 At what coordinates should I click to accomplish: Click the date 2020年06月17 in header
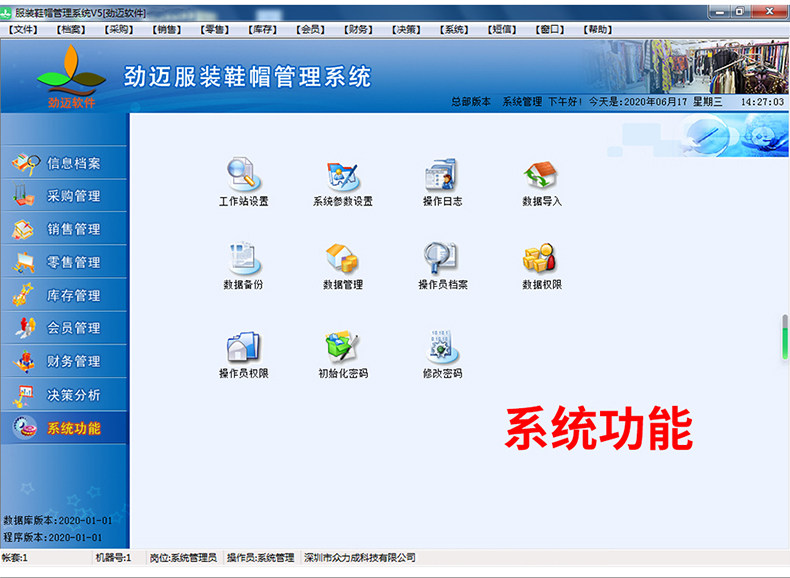(x=655, y=102)
